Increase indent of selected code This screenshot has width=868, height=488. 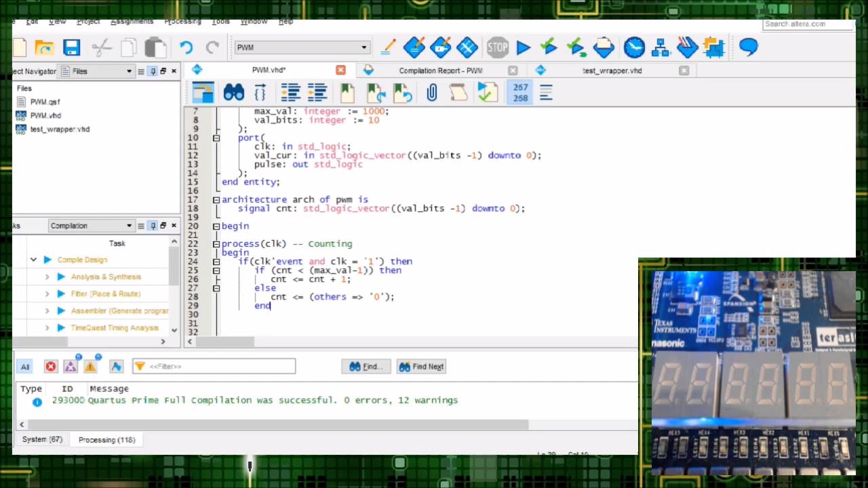[x=290, y=92]
